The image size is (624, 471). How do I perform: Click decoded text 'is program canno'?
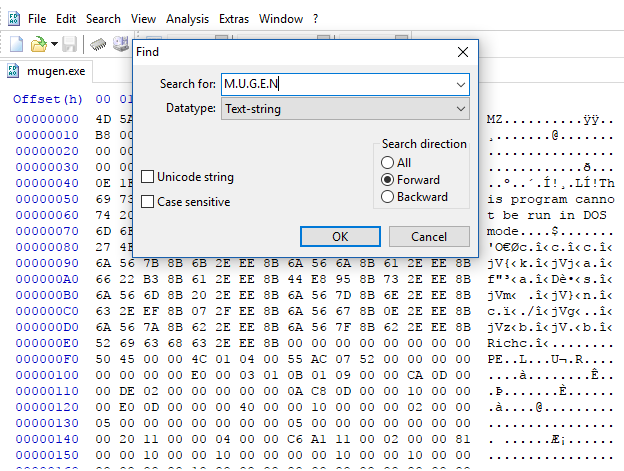click(x=551, y=199)
